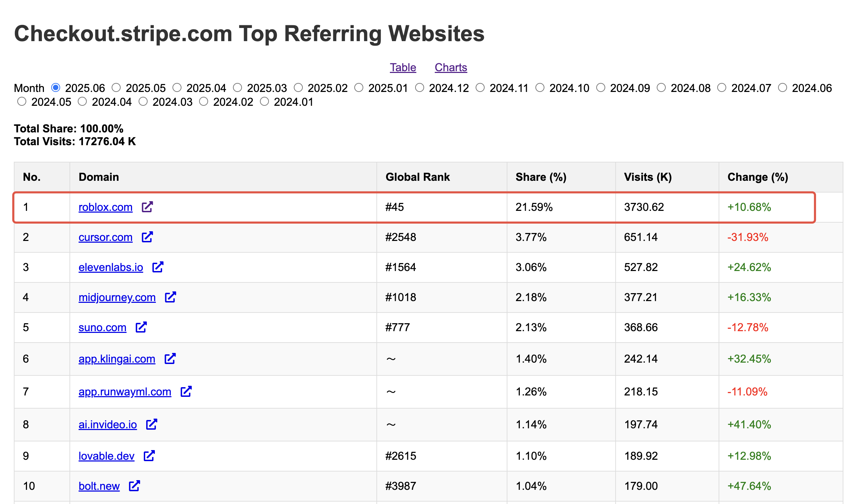Open the lovable.dev domain link
The height and width of the screenshot is (504, 851).
(x=106, y=456)
